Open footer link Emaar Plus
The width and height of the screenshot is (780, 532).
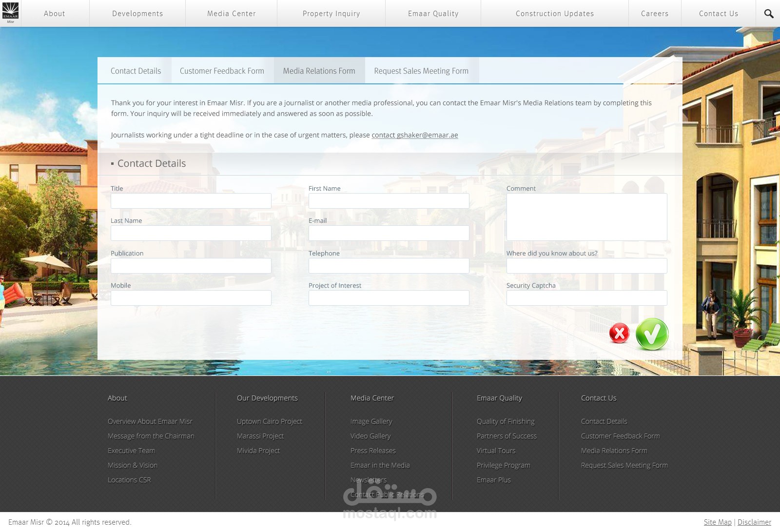(494, 480)
